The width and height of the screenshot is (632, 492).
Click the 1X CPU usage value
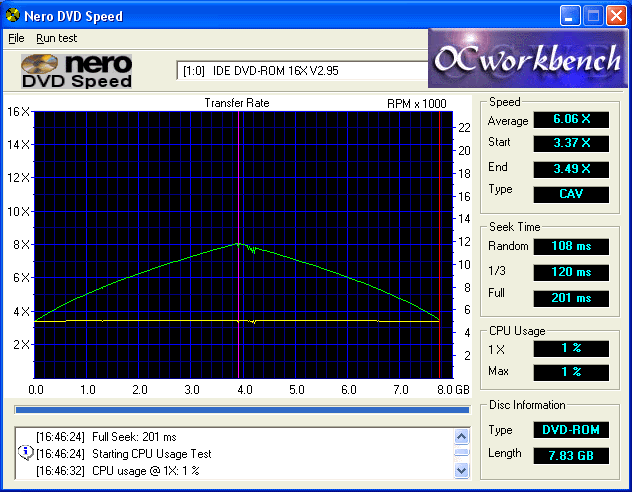(571, 349)
